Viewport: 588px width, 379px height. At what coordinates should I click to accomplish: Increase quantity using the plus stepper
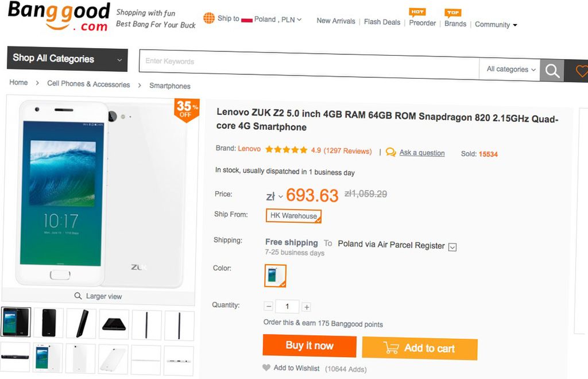pyautogui.click(x=307, y=306)
